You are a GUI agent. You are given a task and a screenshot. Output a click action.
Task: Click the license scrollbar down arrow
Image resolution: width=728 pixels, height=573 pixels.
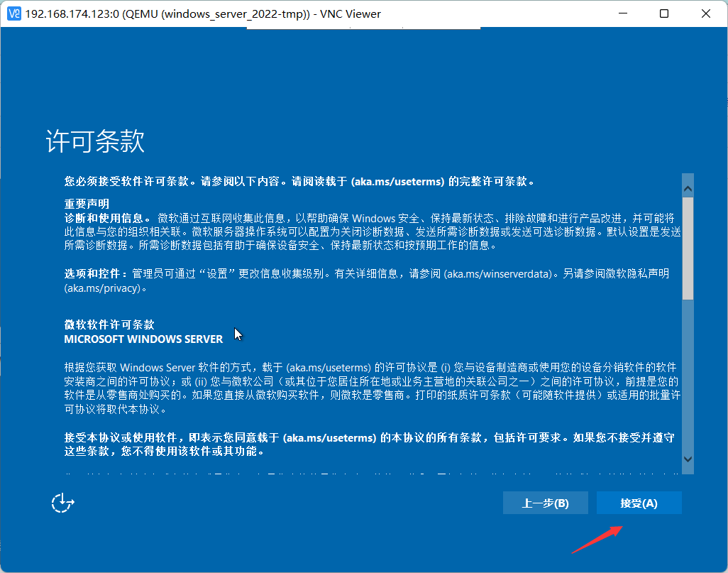688,459
